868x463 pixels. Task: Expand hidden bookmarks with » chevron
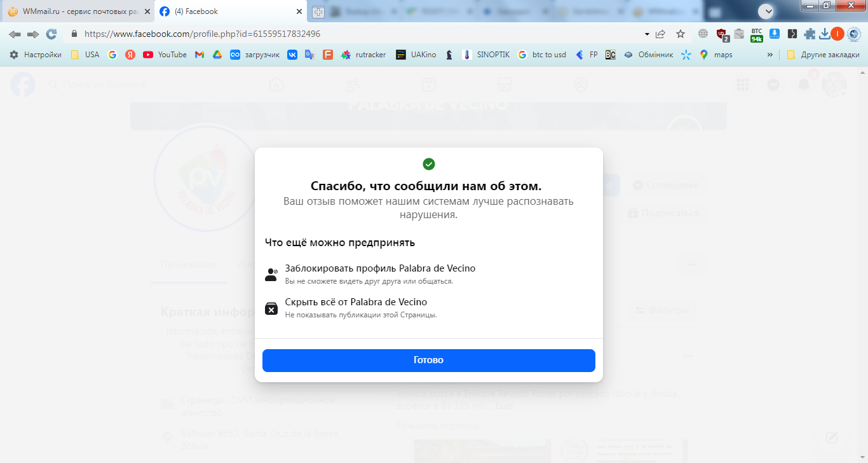(x=770, y=55)
